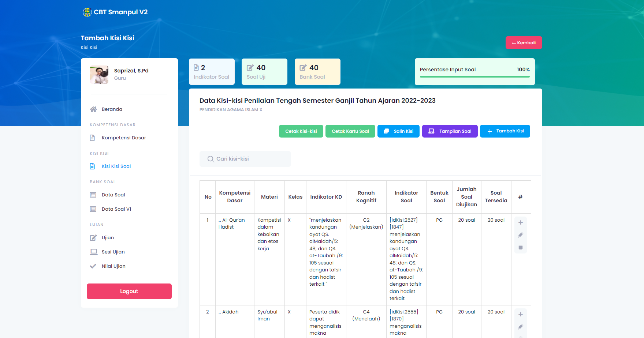View Nilai Ujian from the sidebar

pos(113,266)
